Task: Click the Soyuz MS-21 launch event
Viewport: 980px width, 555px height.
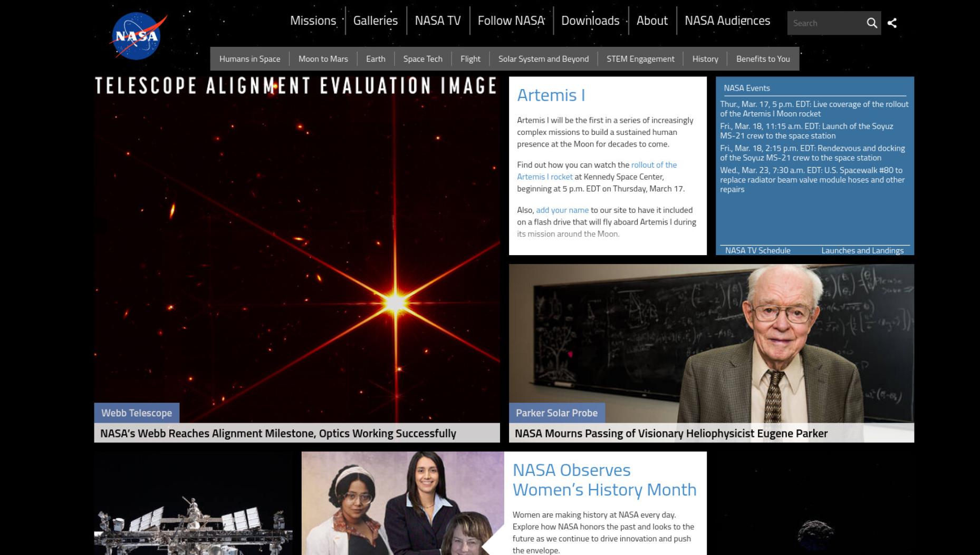Action: (x=807, y=131)
